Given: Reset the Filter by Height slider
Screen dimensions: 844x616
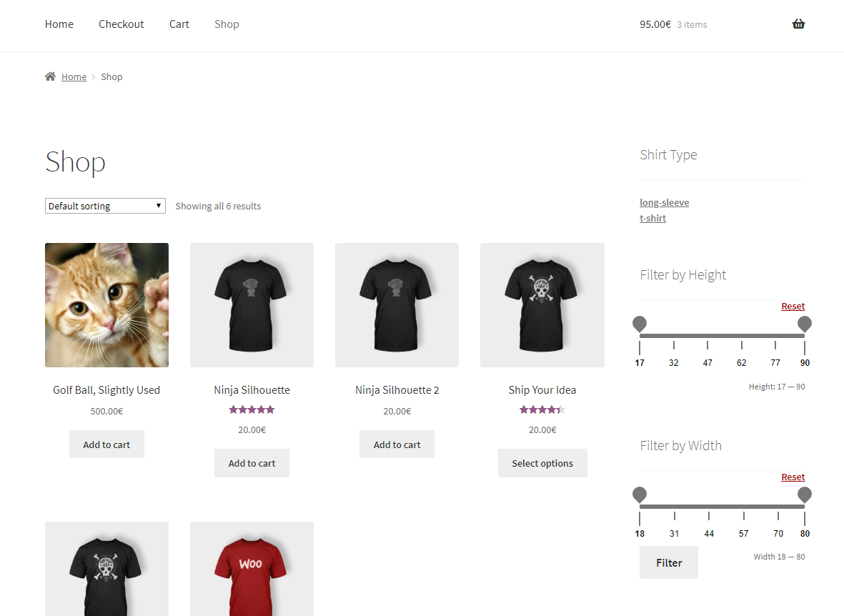Looking at the screenshot, I should coord(793,307).
